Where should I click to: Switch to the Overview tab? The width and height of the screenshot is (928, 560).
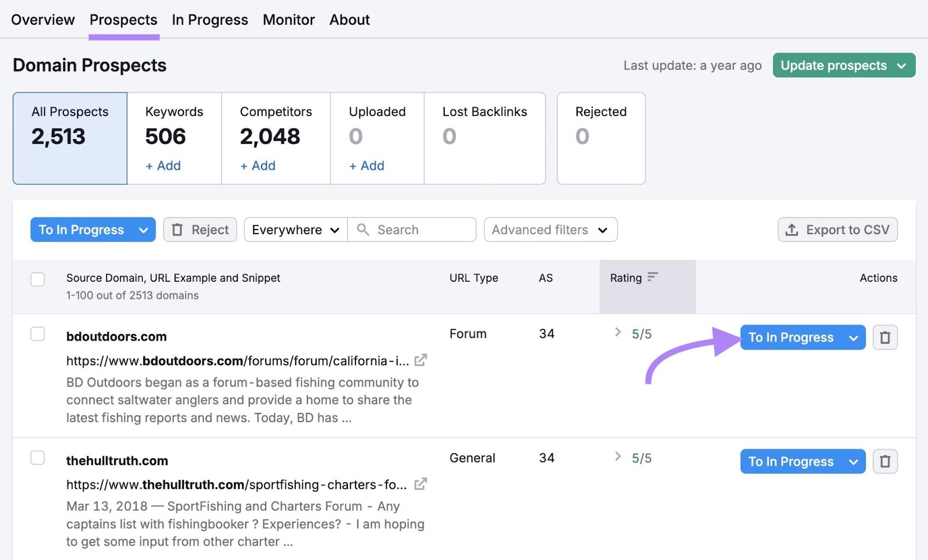42,19
